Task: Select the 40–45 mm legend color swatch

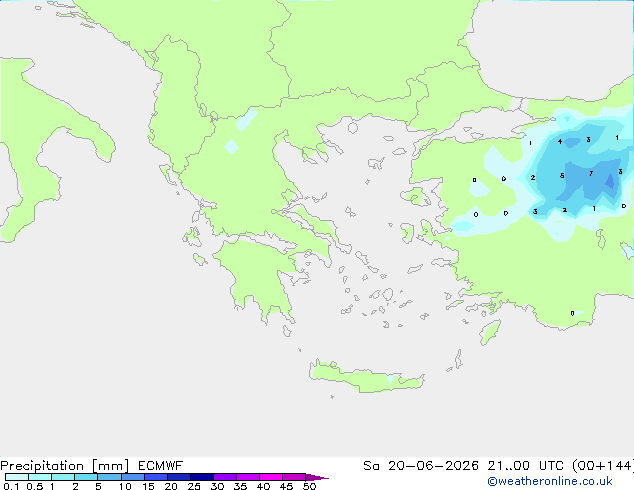Action: click(271, 477)
